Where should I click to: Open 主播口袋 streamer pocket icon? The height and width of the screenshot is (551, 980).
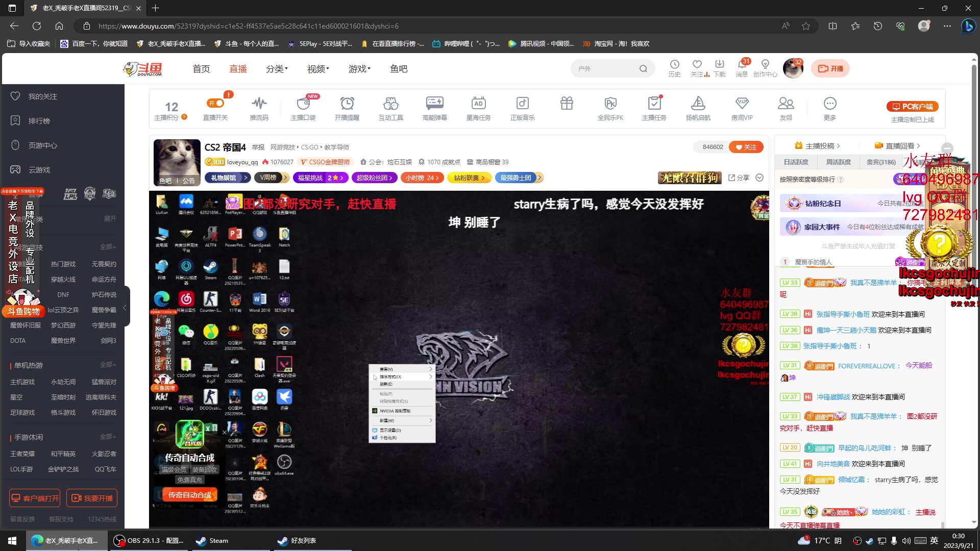[x=303, y=108]
